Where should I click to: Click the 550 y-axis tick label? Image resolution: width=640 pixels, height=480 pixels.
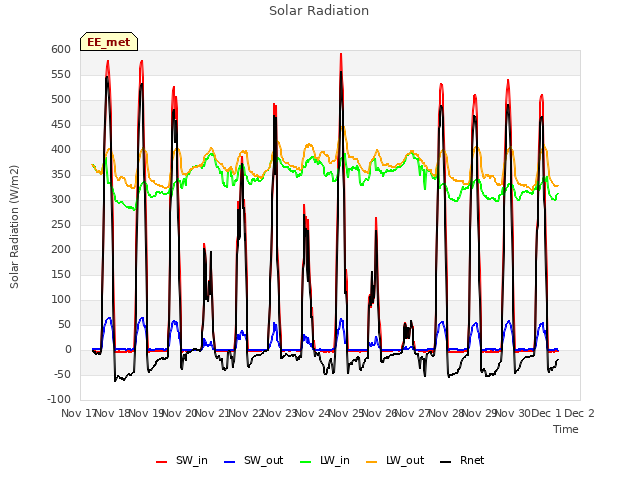coord(61,74)
